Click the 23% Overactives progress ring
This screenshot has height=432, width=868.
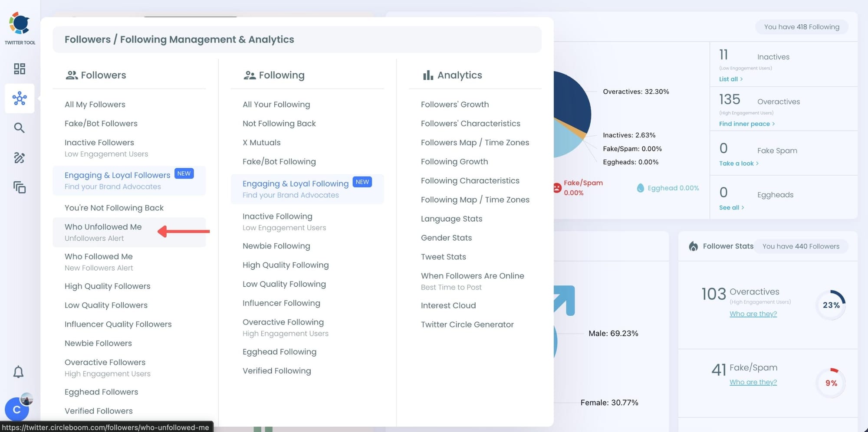[831, 305]
